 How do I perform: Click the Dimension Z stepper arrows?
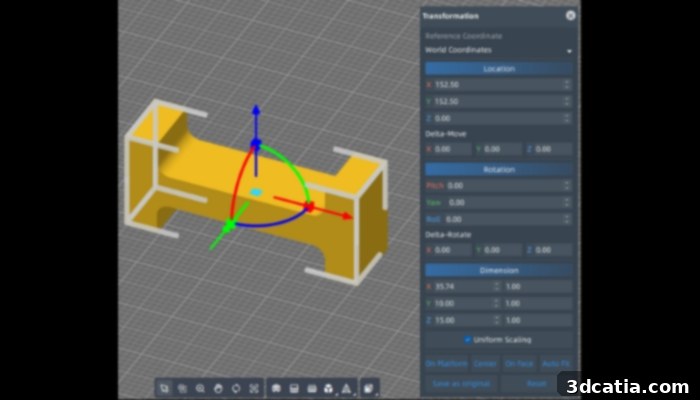497,321
